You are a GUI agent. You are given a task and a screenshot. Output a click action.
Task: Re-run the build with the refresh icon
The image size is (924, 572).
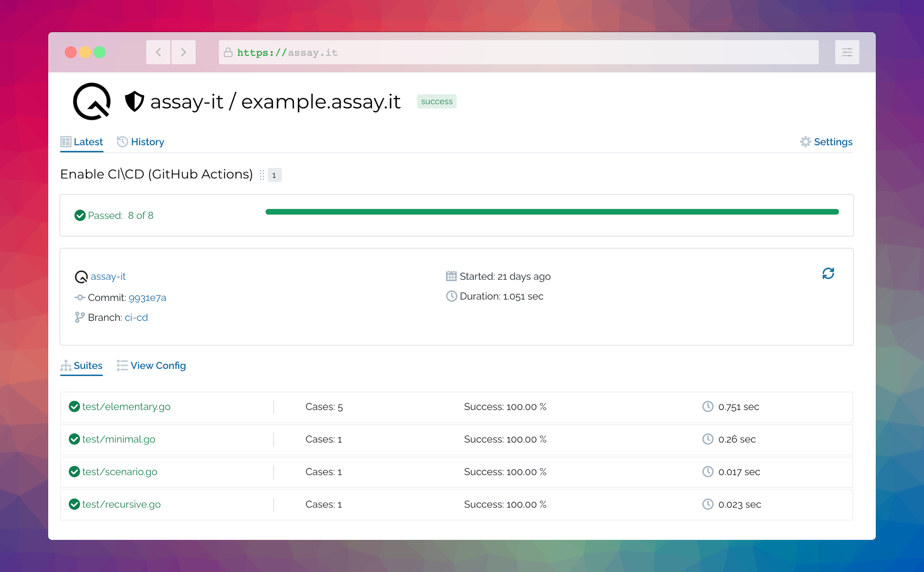[x=828, y=274]
